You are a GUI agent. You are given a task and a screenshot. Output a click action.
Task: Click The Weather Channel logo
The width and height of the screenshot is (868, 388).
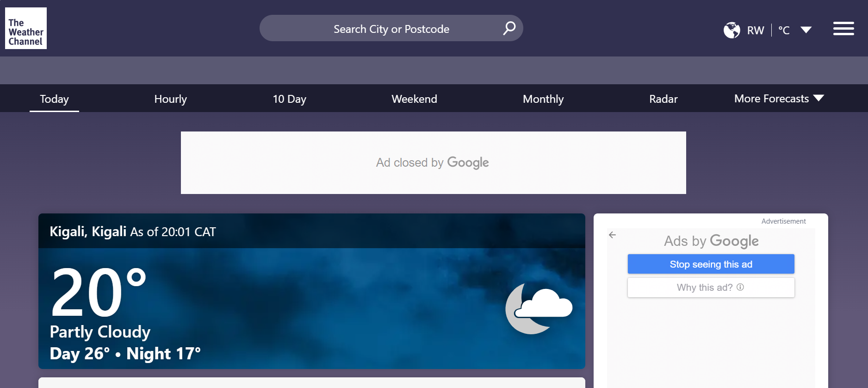pyautogui.click(x=26, y=28)
